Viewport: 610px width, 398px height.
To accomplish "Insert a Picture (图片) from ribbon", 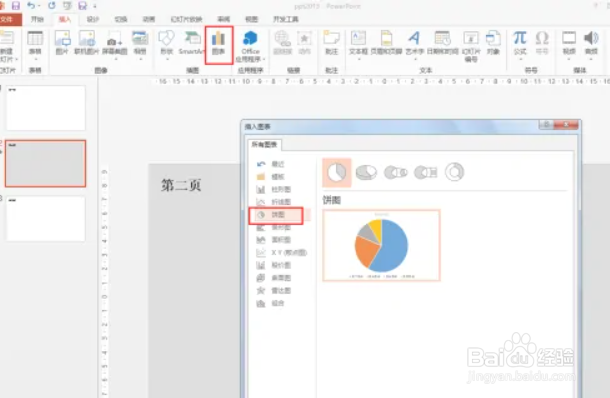I will pyautogui.click(x=62, y=43).
